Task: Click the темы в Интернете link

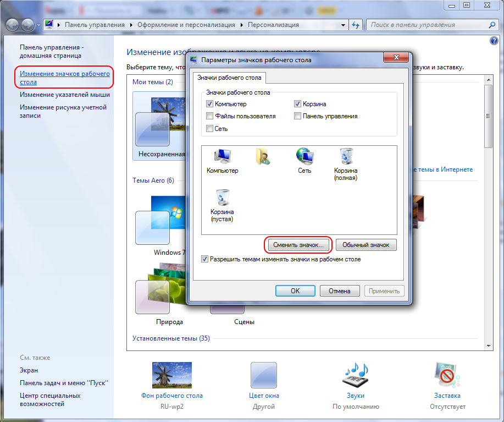Action: pyautogui.click(x=444, y=169)
